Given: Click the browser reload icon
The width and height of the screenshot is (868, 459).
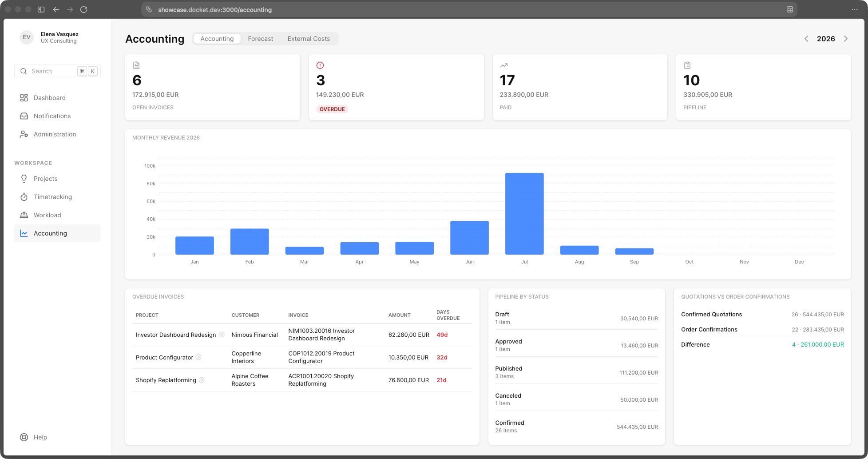Looking at the screenshot, I should click(83, 9).
